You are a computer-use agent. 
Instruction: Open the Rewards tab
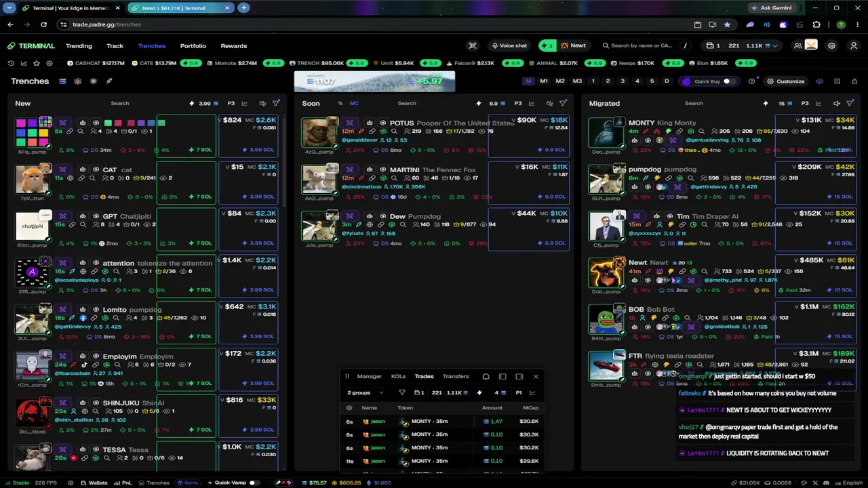pos(234,45)
